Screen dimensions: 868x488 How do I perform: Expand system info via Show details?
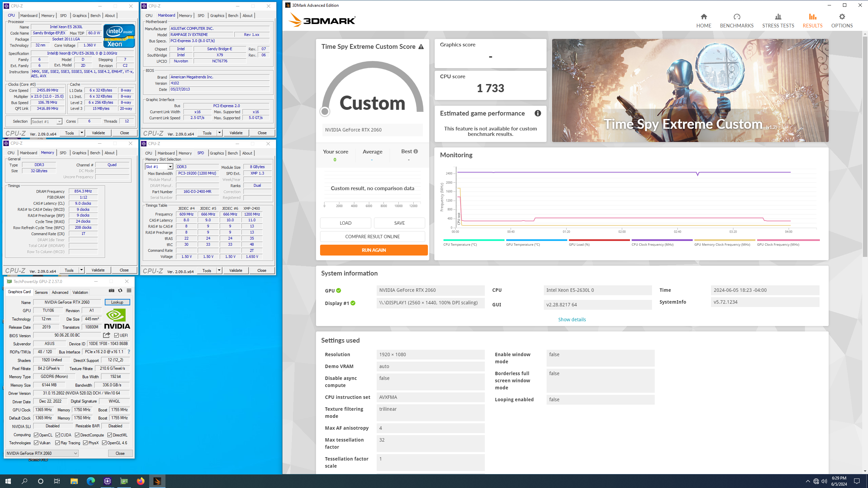click(572, 320)
